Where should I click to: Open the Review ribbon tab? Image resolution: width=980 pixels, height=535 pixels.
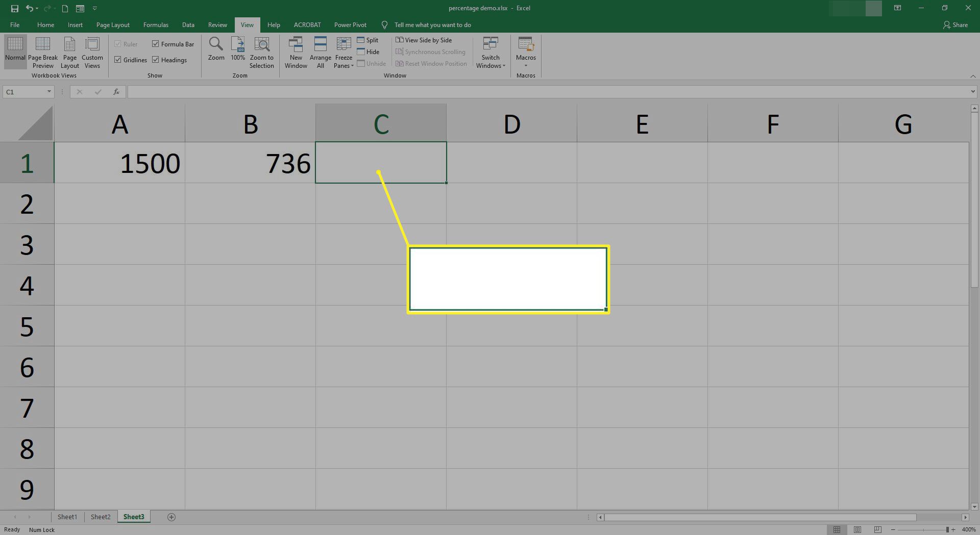tap(217, 24)
